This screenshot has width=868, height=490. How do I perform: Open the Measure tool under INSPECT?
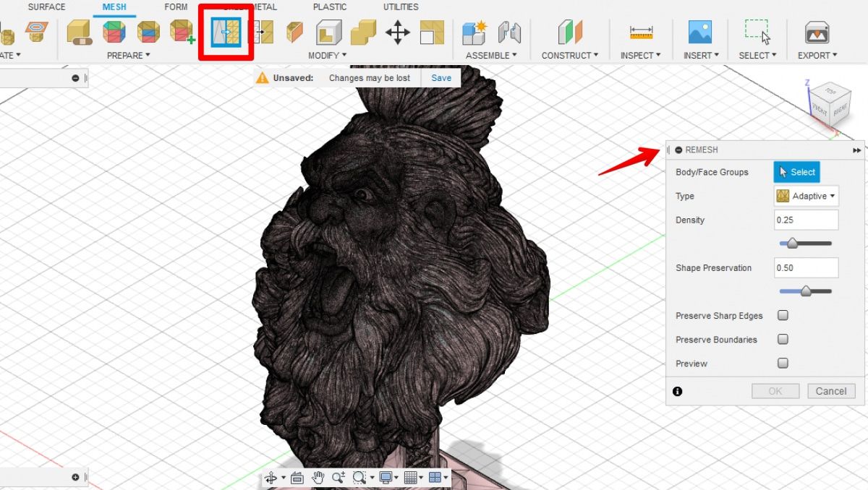coord(639,33)
